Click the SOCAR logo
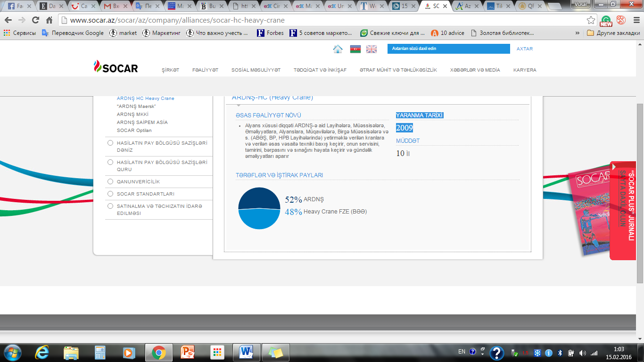The image size is (644, 362). pos(116,67)
